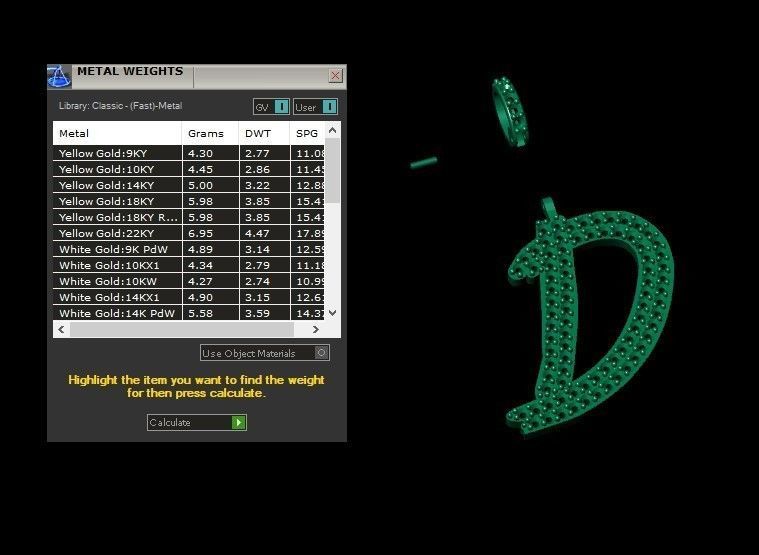Image resolution: width=759 pixels, height=555 pixels.
Task: Click the horizontal scroll right arrow
Action: point(316,330)
